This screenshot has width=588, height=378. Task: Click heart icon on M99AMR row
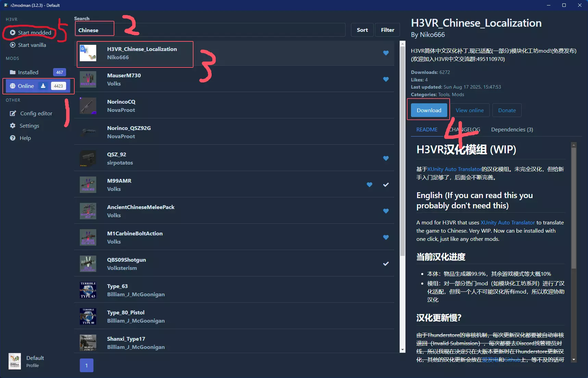(x=370, y=185)
